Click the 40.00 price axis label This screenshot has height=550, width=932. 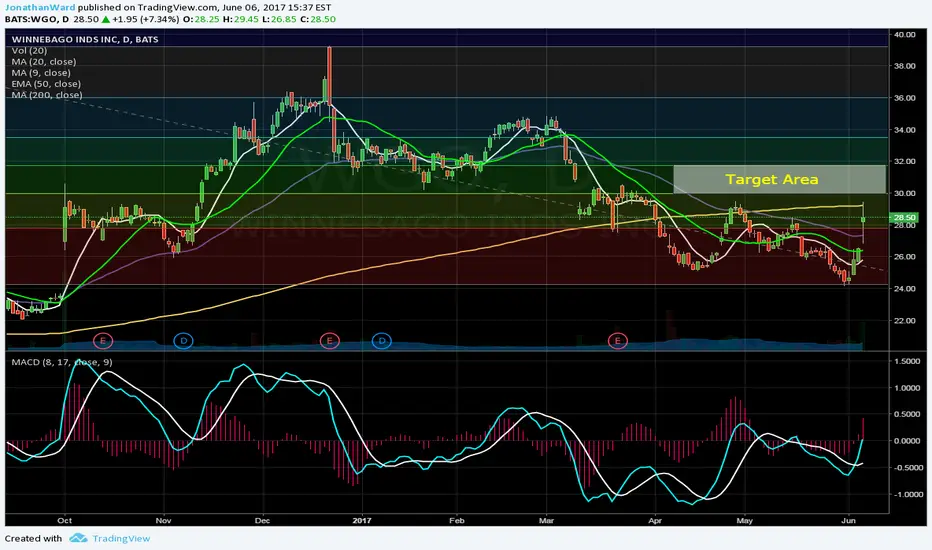[905, 34]
